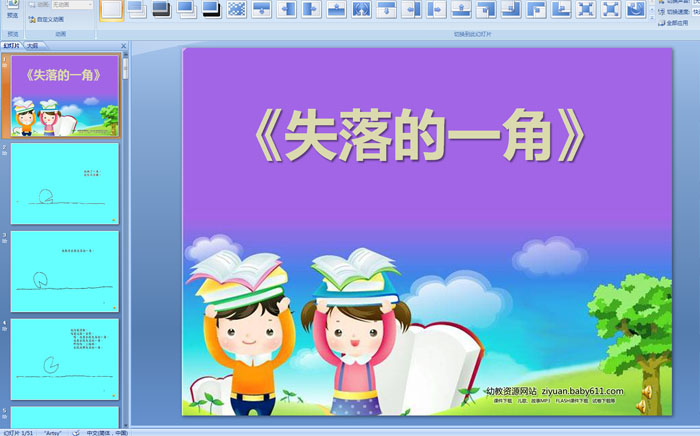Open the animation dropdown showing 无动画

coord(73,5)
